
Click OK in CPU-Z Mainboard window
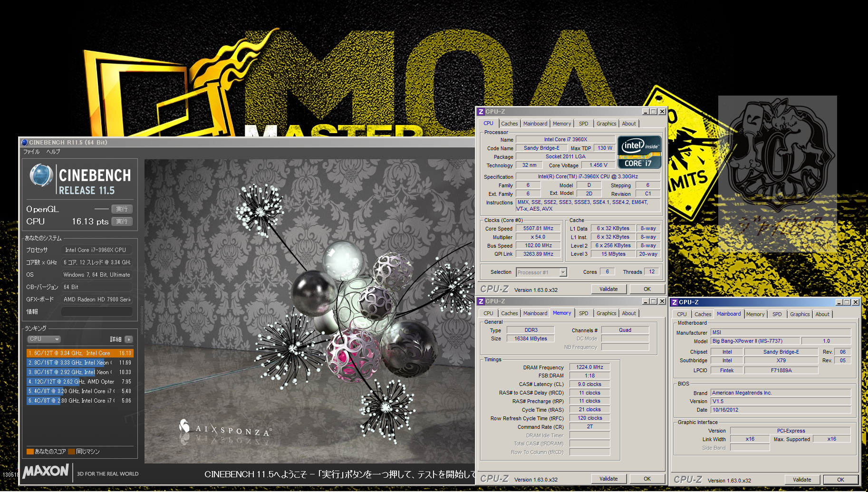(x=840, y=480)
